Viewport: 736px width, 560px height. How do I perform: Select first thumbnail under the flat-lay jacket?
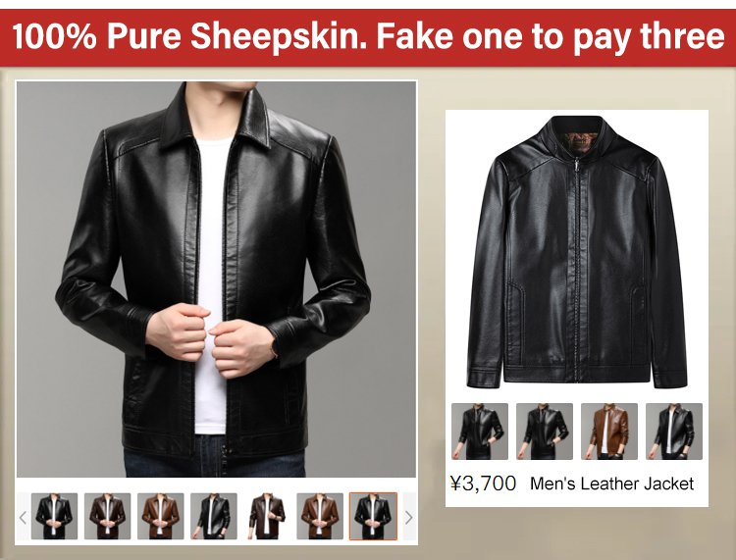coord(480,432)
